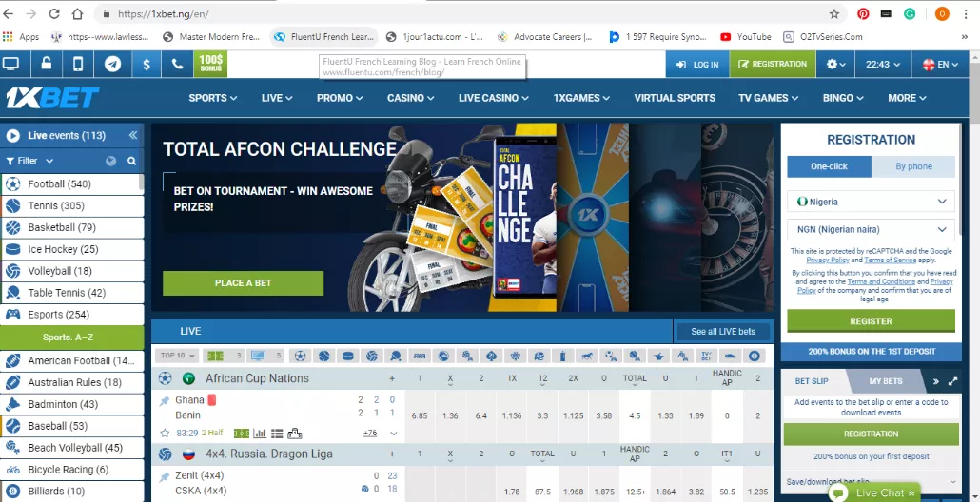Open the CASINO menu
Screen dimensions: 980x502
(411, 98)
